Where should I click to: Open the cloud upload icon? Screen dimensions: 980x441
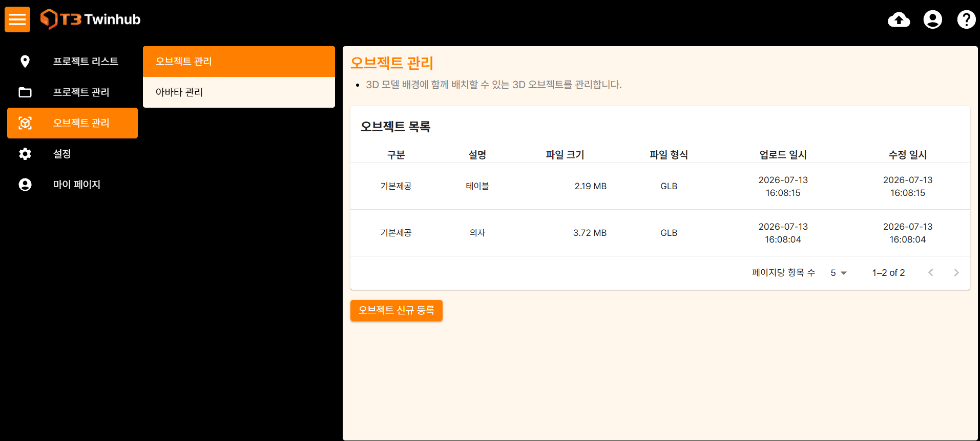tap(899, 19)
